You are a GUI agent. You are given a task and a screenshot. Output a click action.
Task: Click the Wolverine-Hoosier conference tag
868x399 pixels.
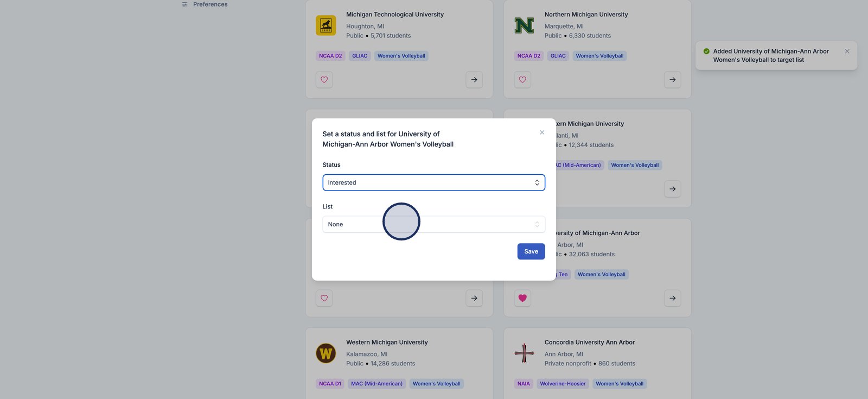point(563,384)
